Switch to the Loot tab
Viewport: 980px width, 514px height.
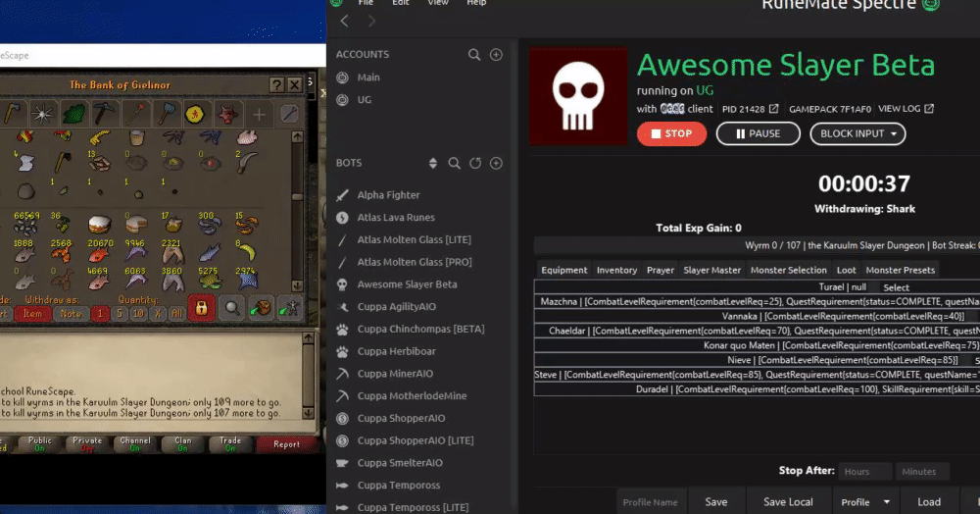[x=847, y=270]
